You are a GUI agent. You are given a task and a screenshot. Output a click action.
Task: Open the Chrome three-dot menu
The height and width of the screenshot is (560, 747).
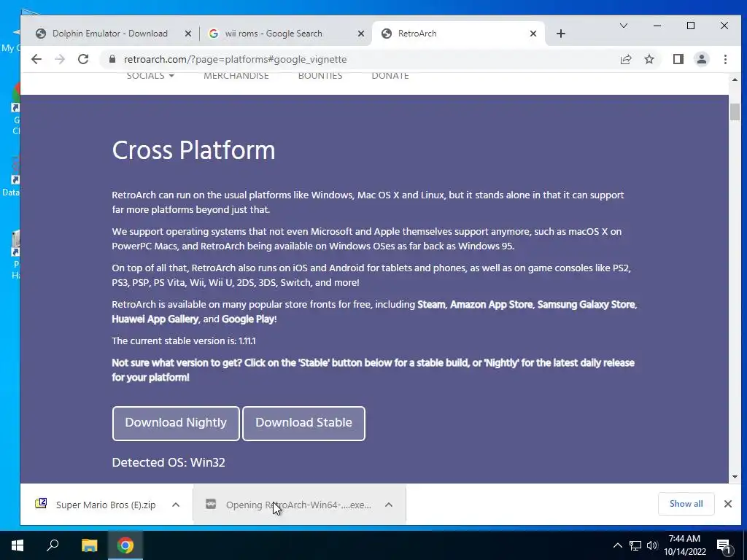pos(725,59)
